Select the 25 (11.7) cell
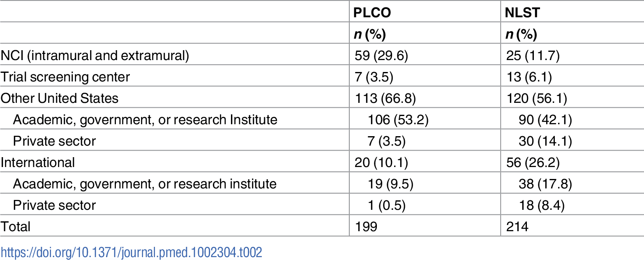Screen dimensions: 644x260 tap(532, 56)
